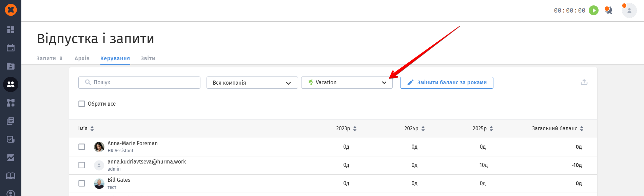This screenshot has width=644, height=196.
Task: Open the dashboard icon in sidebar
Action: (11, 30)
